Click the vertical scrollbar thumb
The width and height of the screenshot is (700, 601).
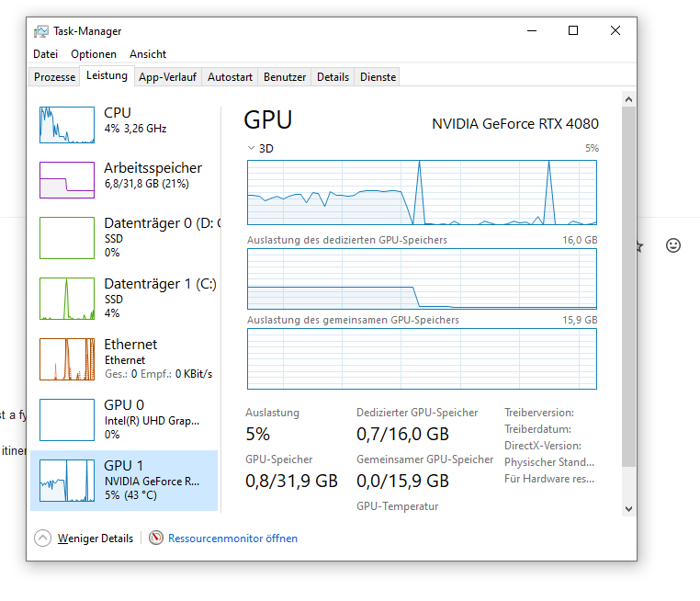pos(628,287)
